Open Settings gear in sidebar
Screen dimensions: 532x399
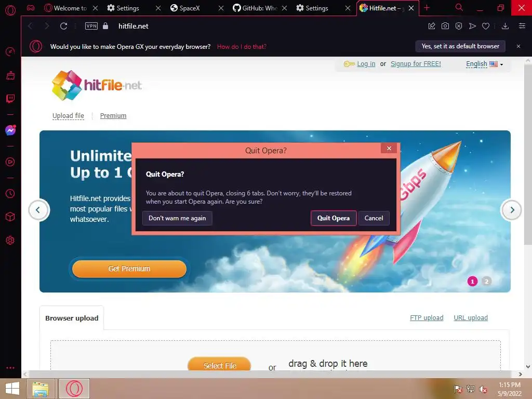[10, 240]
